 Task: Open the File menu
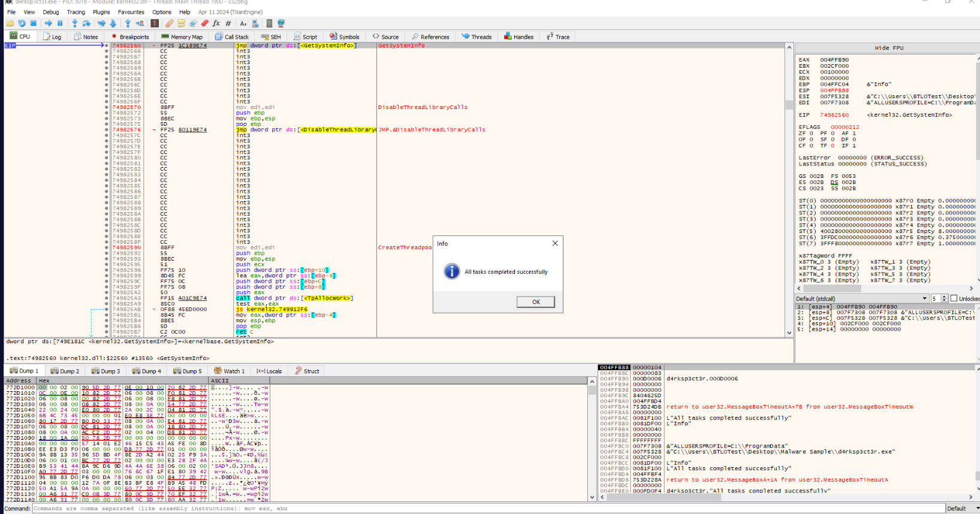(x=11, y=12)
